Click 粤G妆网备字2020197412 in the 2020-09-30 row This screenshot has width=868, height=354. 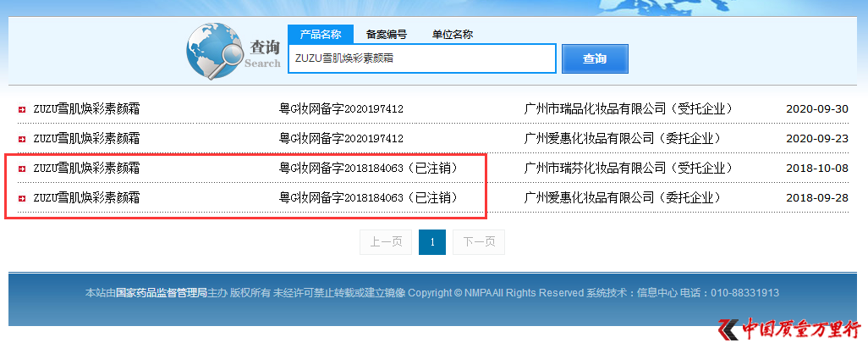341,109
